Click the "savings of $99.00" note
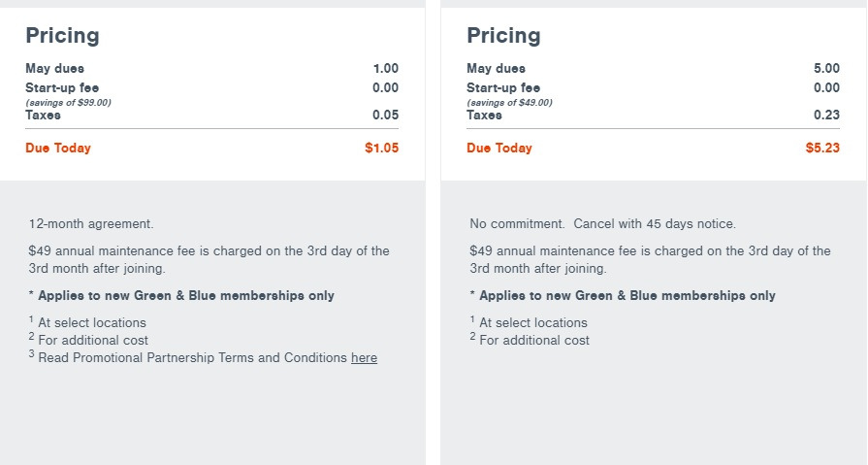868x465 pixels. [x=69, y=102]
